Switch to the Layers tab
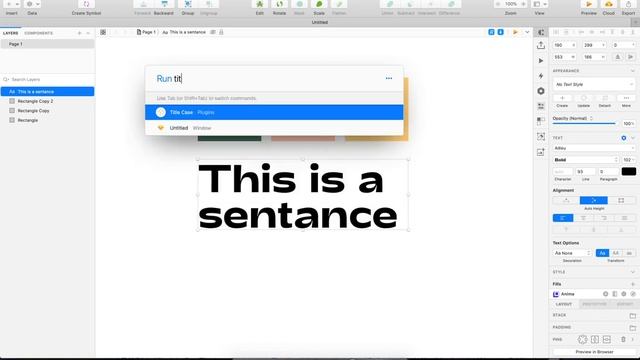 (11, 33)
